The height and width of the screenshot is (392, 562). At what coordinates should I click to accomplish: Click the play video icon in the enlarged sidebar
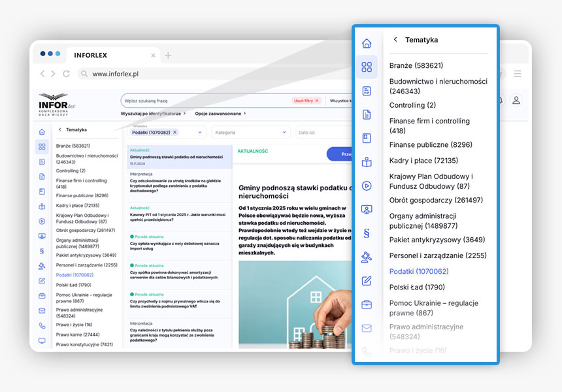click(x=367, y=186)
